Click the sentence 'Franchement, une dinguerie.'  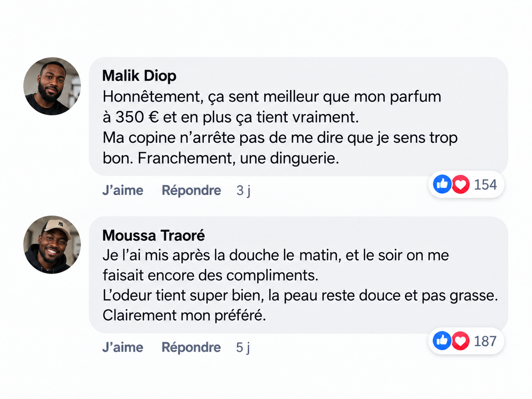(239, 159)
